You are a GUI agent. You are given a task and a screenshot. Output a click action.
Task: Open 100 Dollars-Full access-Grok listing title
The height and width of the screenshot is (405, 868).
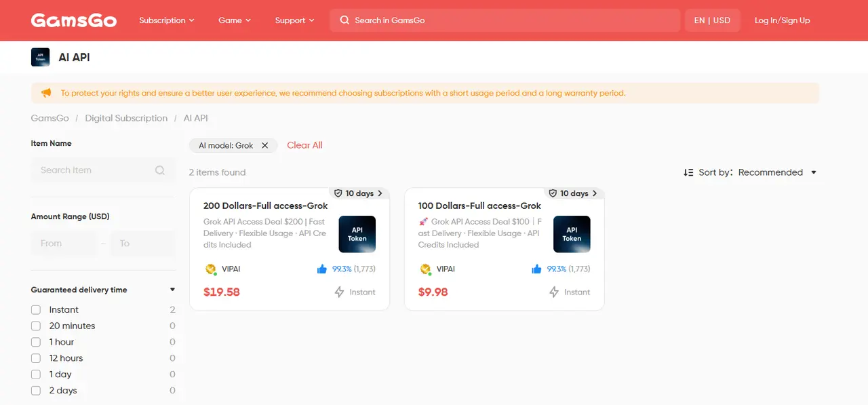point(479,206)
